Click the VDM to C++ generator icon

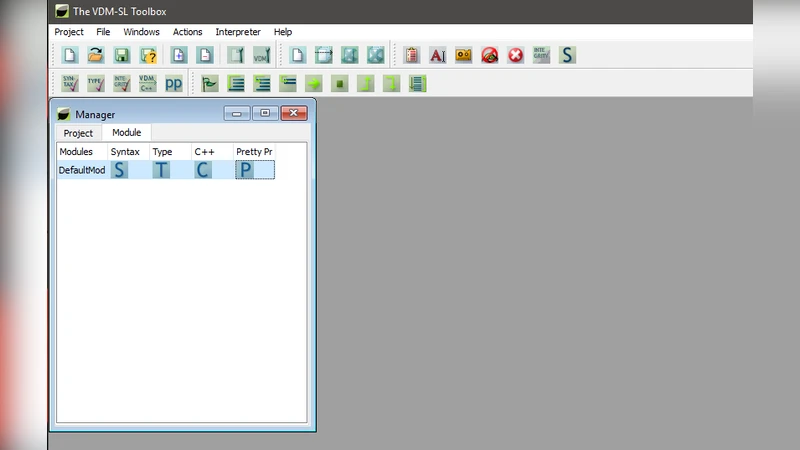[x=147, y=83]
